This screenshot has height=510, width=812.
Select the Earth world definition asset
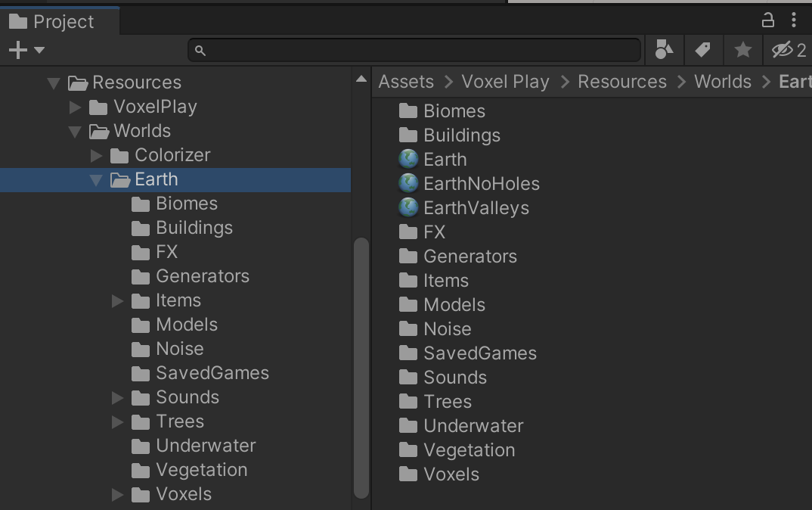click(442, 159)
